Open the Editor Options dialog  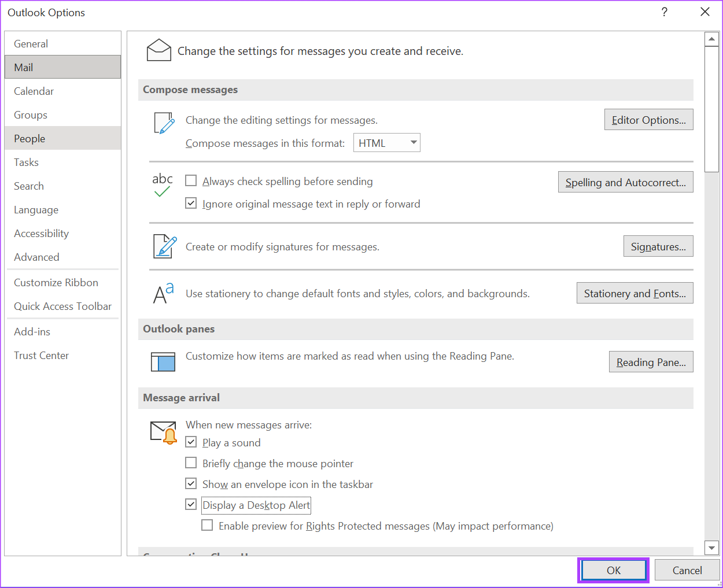click(648, 120)
